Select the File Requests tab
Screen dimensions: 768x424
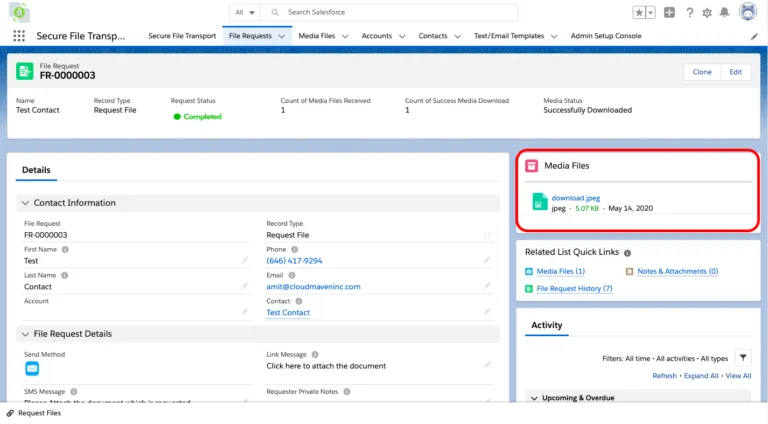pyautogui.click(x=250, y=36)
